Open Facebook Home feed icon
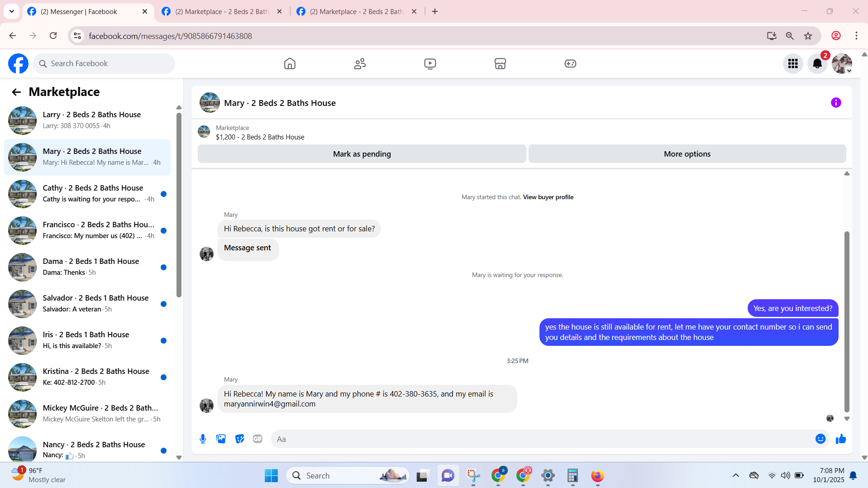Screen dimensions: 868x488 pyautogui.click(x=290, y=64)
